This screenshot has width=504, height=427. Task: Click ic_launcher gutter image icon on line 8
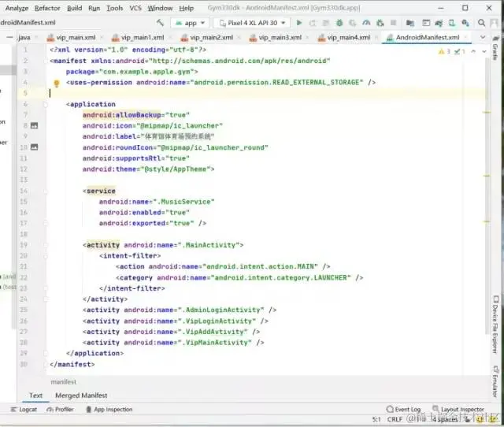(x=34, y=125)
